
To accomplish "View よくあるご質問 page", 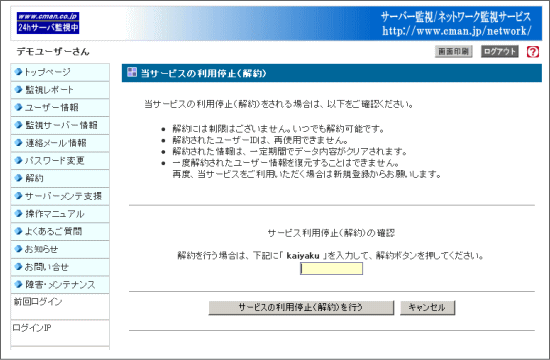I will (x=60, y=232).
